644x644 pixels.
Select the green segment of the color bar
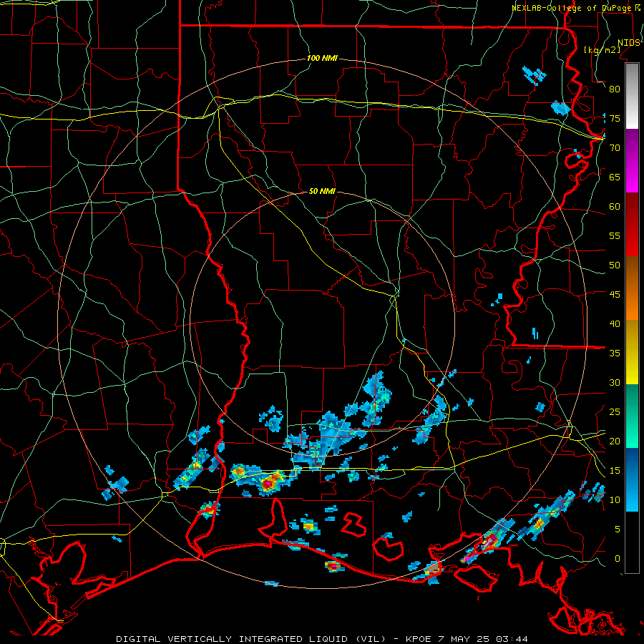(x=632, y=416)
